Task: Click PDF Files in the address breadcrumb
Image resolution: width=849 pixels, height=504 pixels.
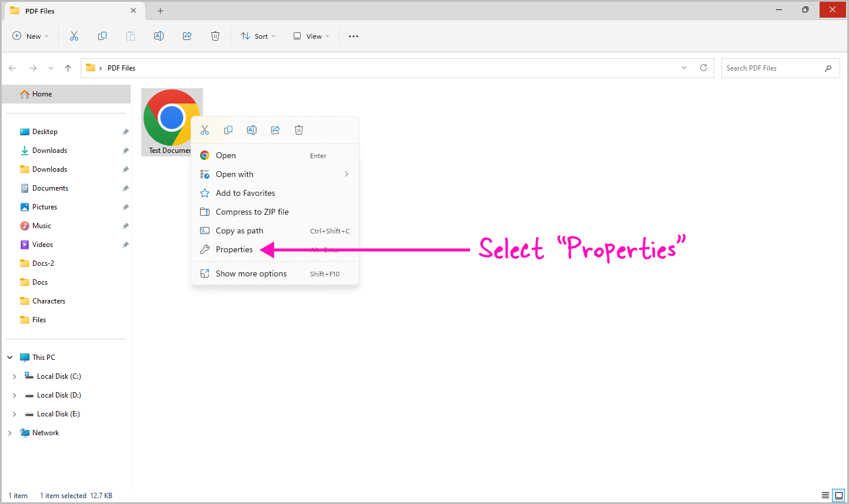Action: 121,68
